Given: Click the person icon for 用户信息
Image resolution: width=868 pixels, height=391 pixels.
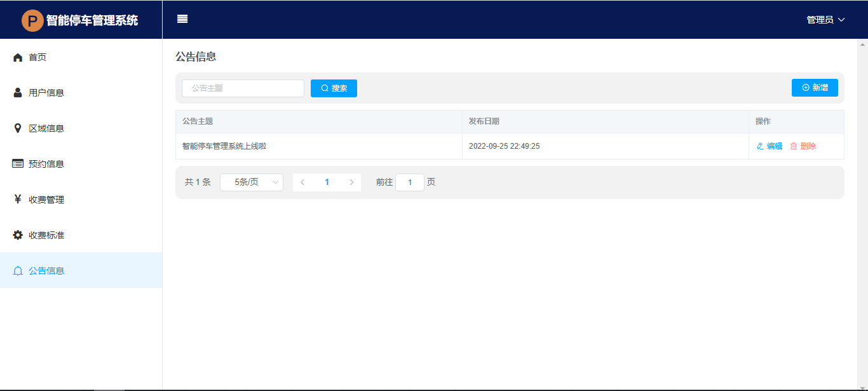Looking at the screenshot, I should [x=18, y=93].
